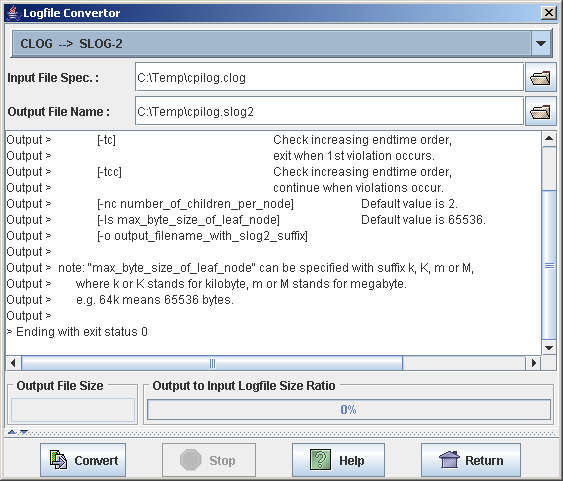Click the Convert button
Viewport: 563px width, 481px height.
[83, 460]
